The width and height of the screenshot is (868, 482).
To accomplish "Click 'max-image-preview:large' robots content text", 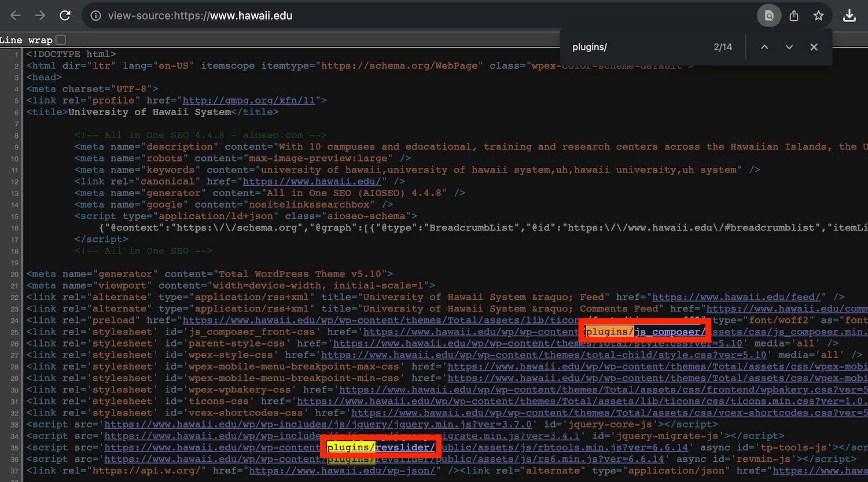I will point(318,158).
